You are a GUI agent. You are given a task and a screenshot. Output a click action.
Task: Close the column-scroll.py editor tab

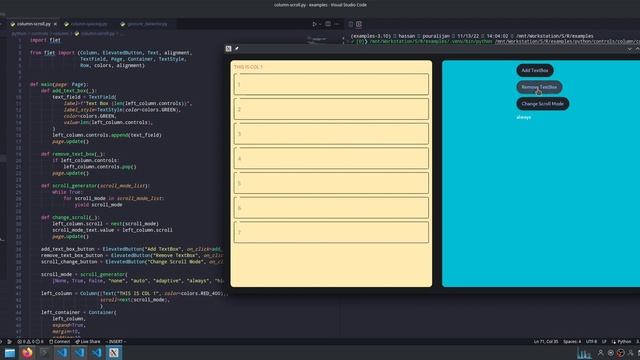(55, 24)
